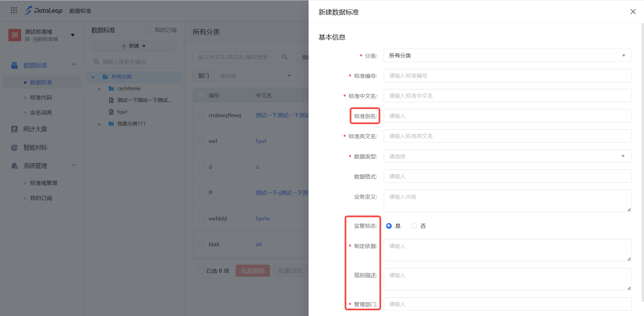Focus the 标准中文名 input field
The height and width of the screenshot is (316, 644).
coord(507,96)
